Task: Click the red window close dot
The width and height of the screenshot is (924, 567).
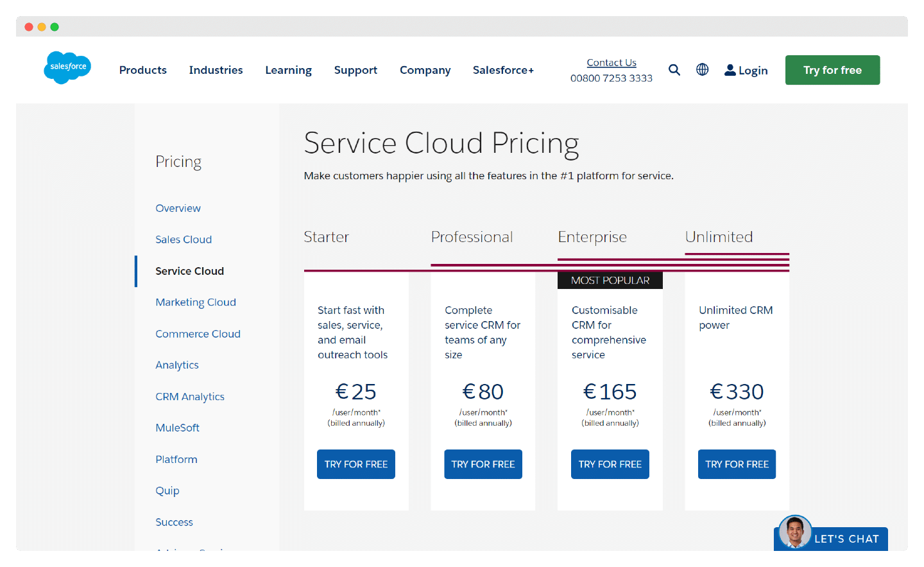Action: [x=29, y=27]
